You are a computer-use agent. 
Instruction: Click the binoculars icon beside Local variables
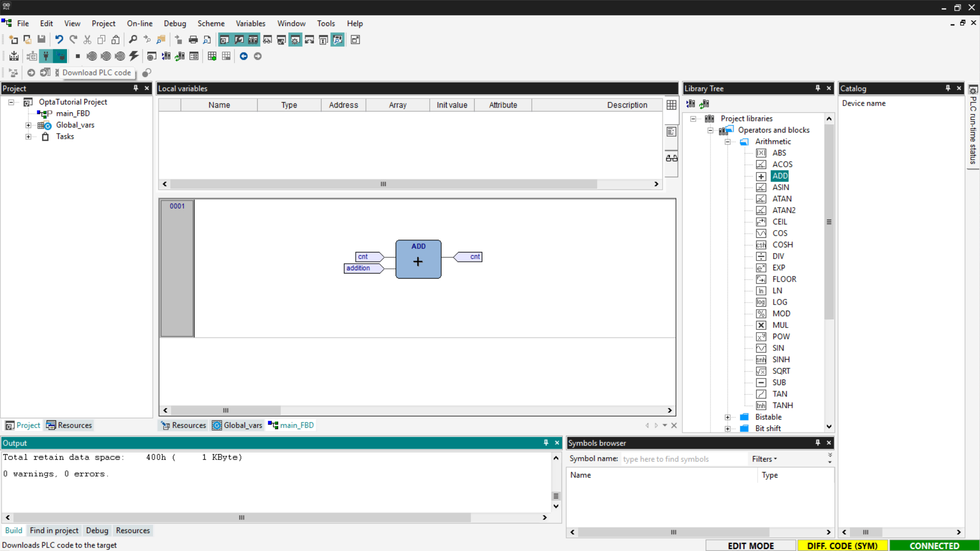(x=671, y=158)
